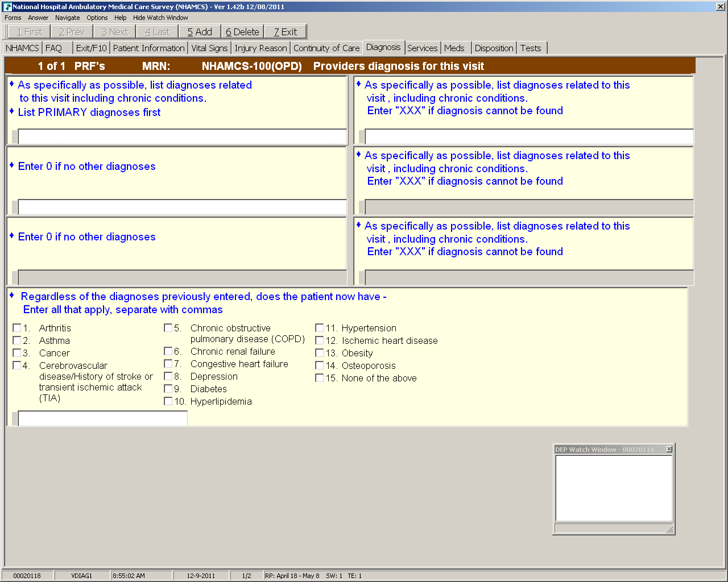Check the Obesity checkbox

[320, 353]
